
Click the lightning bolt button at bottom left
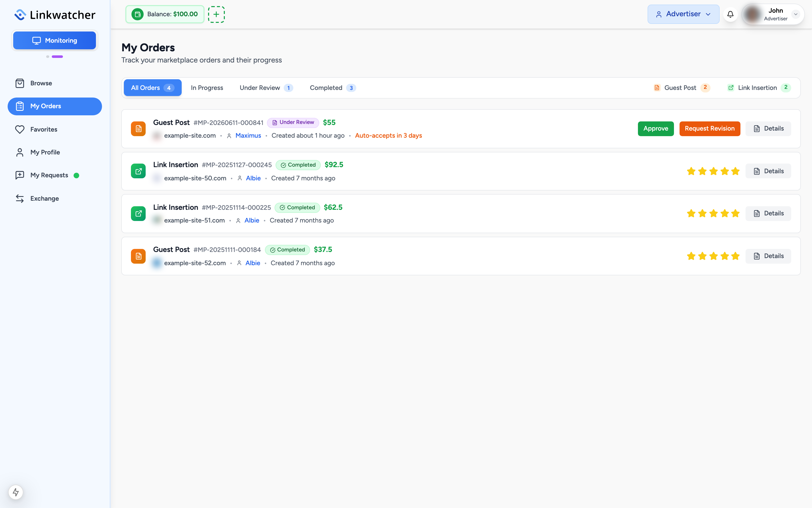[x=16, y=492]
